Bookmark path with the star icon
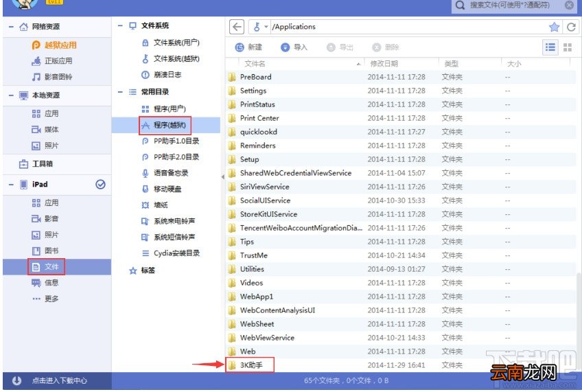This screenshot has width=582, height=392. (554, 27)
